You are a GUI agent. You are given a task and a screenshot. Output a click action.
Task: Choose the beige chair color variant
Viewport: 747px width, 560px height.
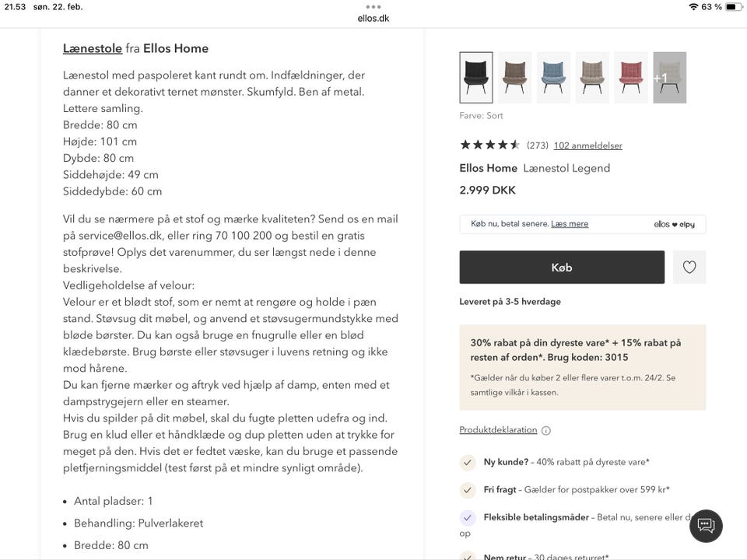pos(592,78)
